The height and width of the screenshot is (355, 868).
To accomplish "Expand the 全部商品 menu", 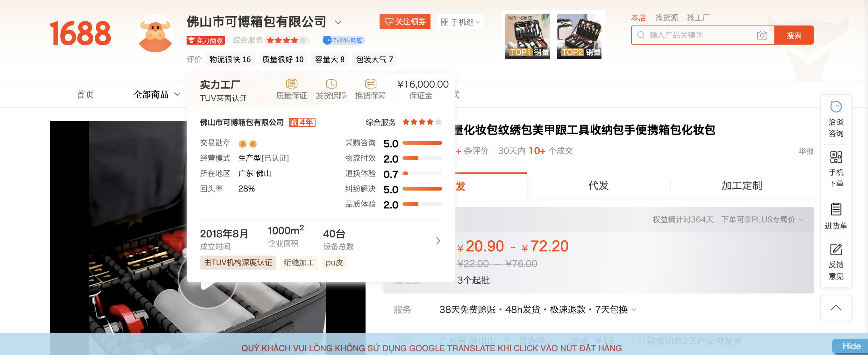I will (x=156, y=94).
